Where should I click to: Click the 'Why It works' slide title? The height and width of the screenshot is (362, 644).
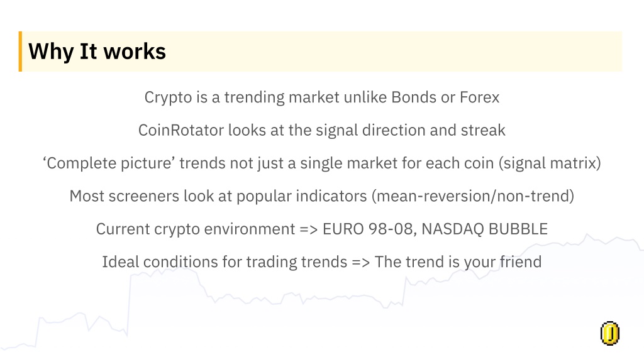[x=97, y=52]
